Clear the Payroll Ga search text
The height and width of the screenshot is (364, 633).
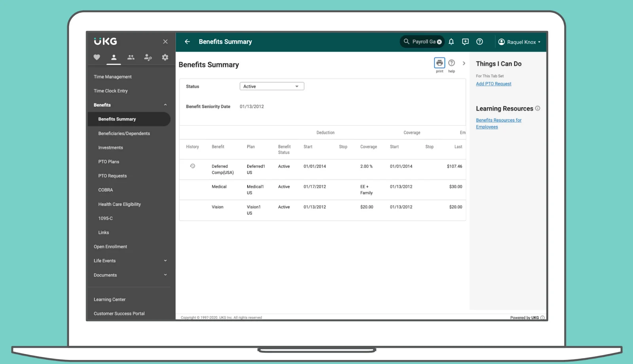439,42
